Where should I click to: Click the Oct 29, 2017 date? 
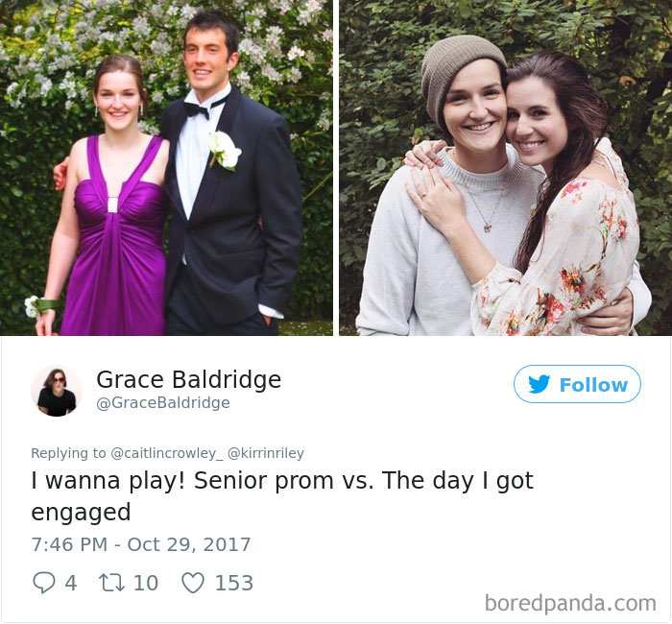(x=189, y=544)
